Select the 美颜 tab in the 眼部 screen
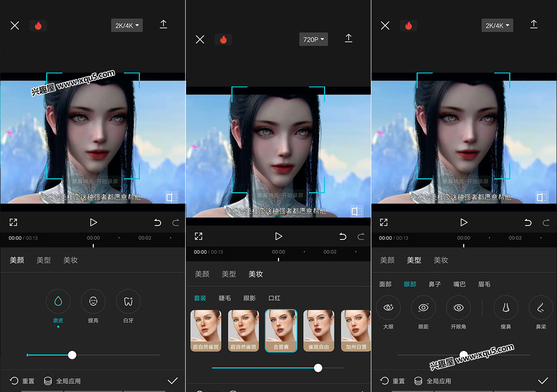557x392 pixels. tap(387, 260)
